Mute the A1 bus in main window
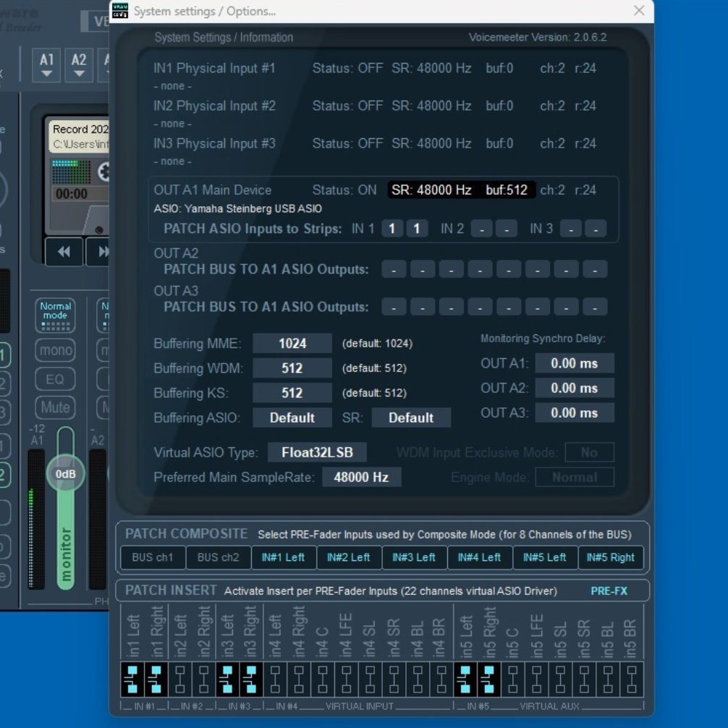This screenshot has width=728, height=728. click(x=55, y=407)
